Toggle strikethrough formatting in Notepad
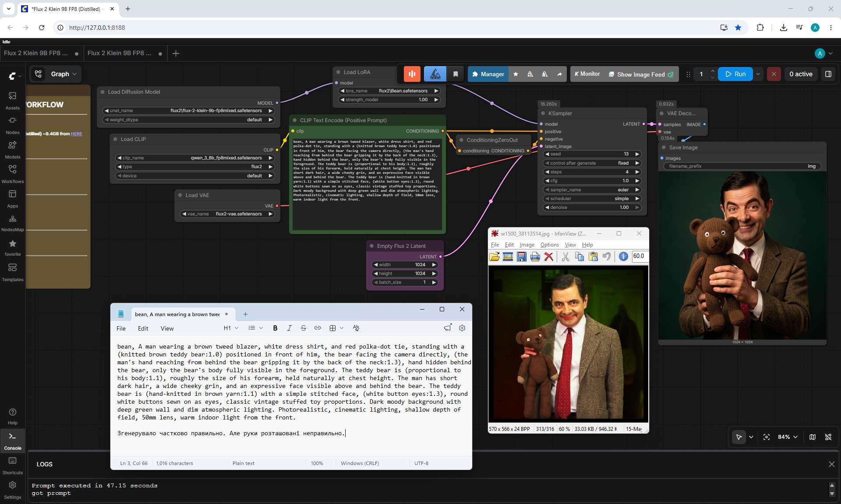Image resolution: width=841 pixels, height=504 pixels. click(x=303, y=328)
